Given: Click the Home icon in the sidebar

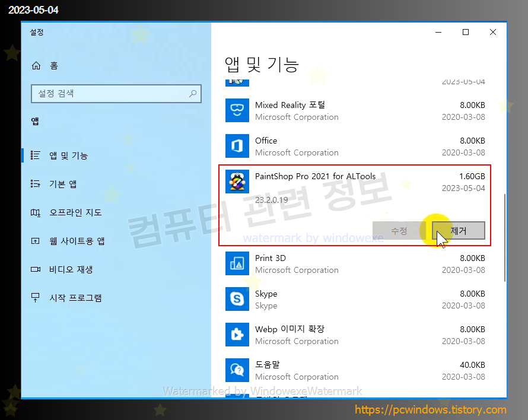Looking at the screenshot, I should pyautogui.click(x=36, y=65).
